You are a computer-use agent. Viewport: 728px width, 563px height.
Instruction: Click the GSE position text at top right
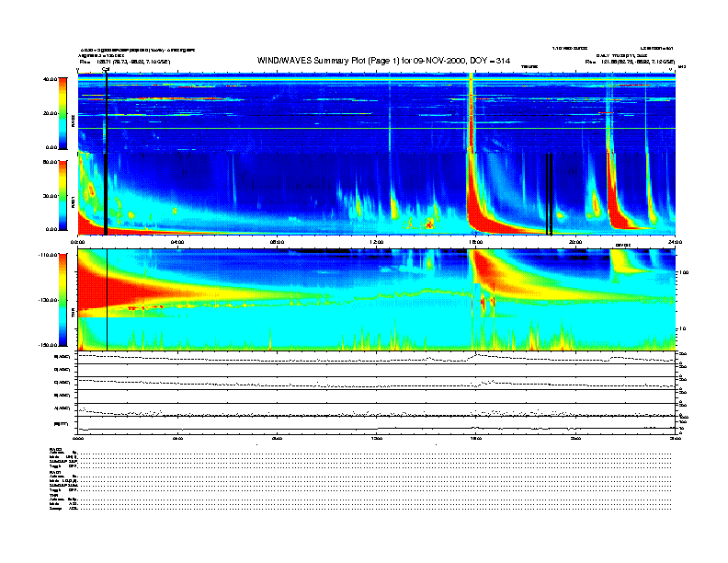point(630,62)
